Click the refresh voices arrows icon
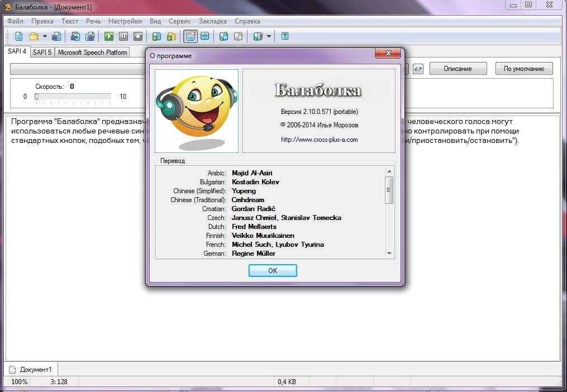Screen dimensions: 567x392 click(418, 69)
